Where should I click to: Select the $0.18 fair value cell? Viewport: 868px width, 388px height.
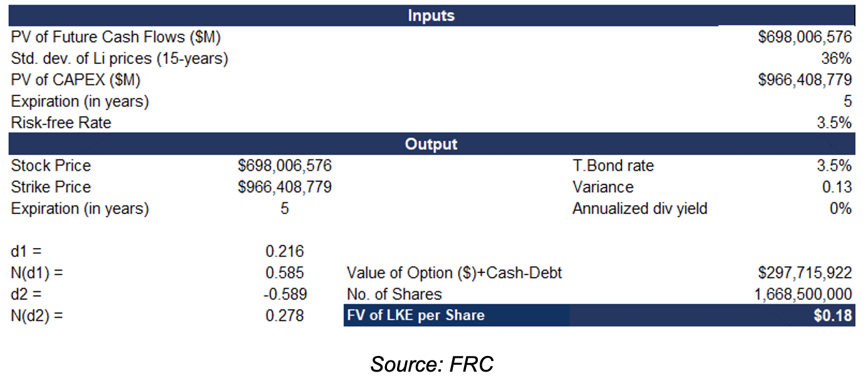[833, 316]
